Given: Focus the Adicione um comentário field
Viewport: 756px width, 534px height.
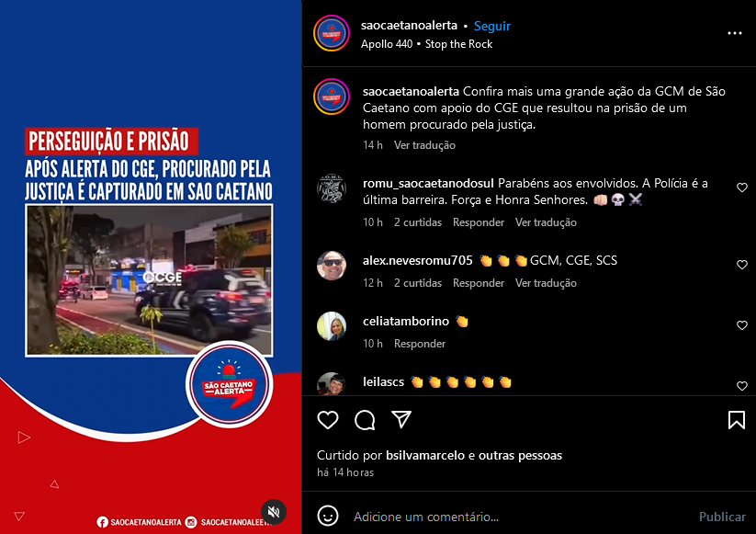Looking at the screenshot, I should tap(521, 517).
